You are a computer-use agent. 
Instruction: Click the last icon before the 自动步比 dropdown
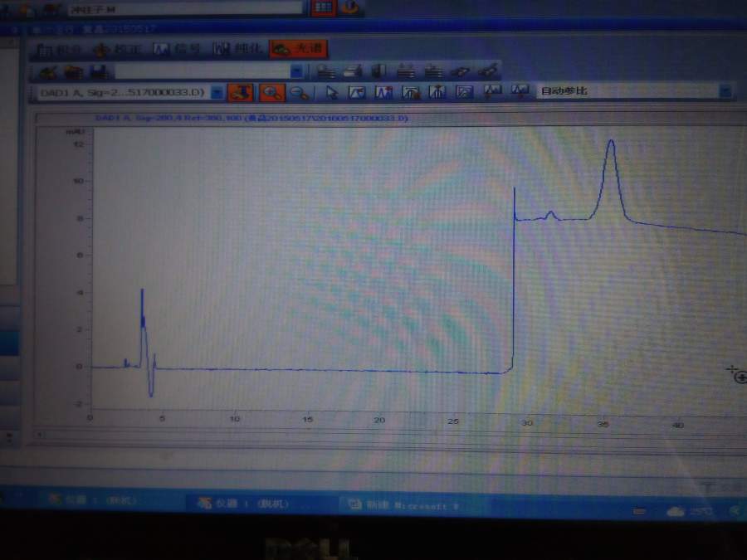pos(520,90)
